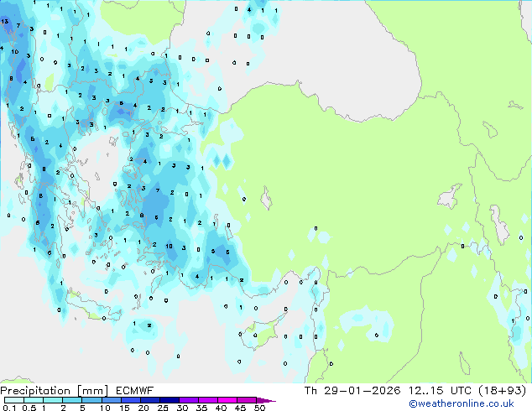Image resolution: width=532 pixels, height=411 pixels.
Task: Select the 'ECMWF' model label
Action: pyautogui.click(x=135, y=391)
